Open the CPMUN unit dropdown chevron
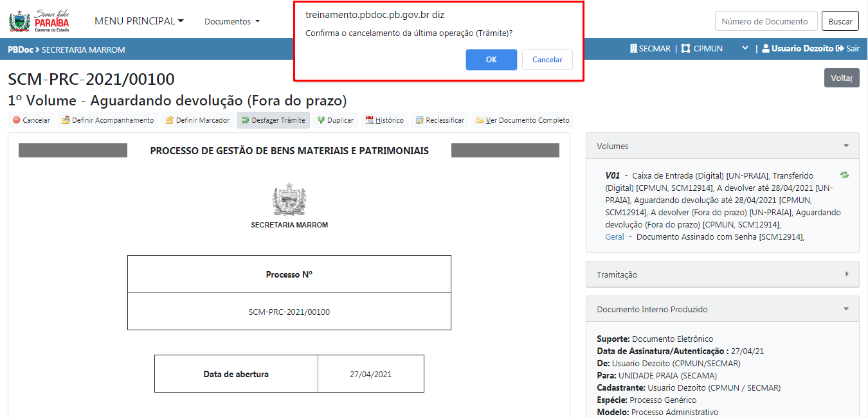The width and height of the screenshot is (868, 417). (x=745, y=48)
